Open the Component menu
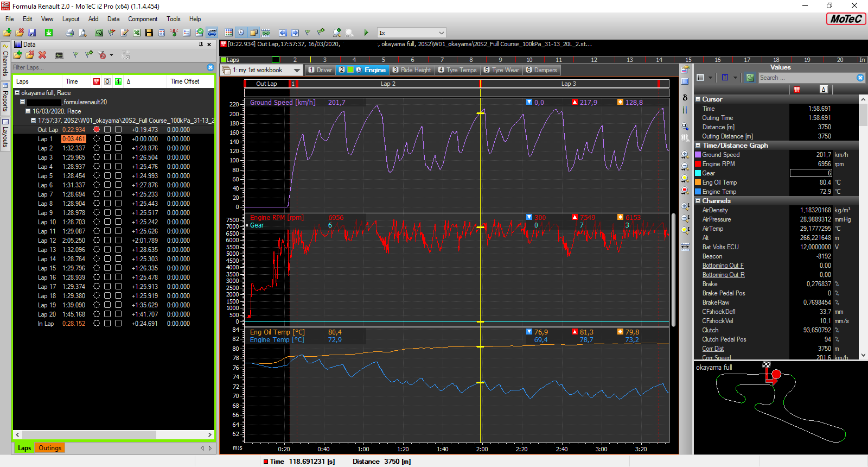Screen dimensions: 868x467 [143, 19]
